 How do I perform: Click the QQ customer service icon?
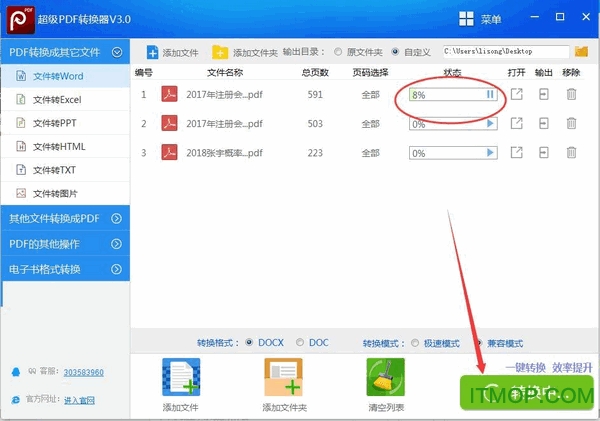click(16, 372)
